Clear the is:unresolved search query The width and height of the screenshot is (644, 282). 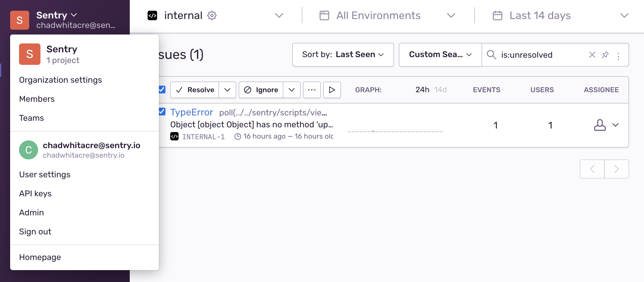pyautogui.click(x=592, y=55)
